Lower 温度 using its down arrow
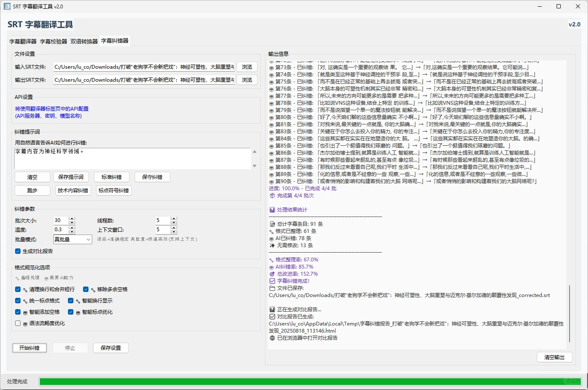This screenshot has width=588, height=390. tap(72, 232)
